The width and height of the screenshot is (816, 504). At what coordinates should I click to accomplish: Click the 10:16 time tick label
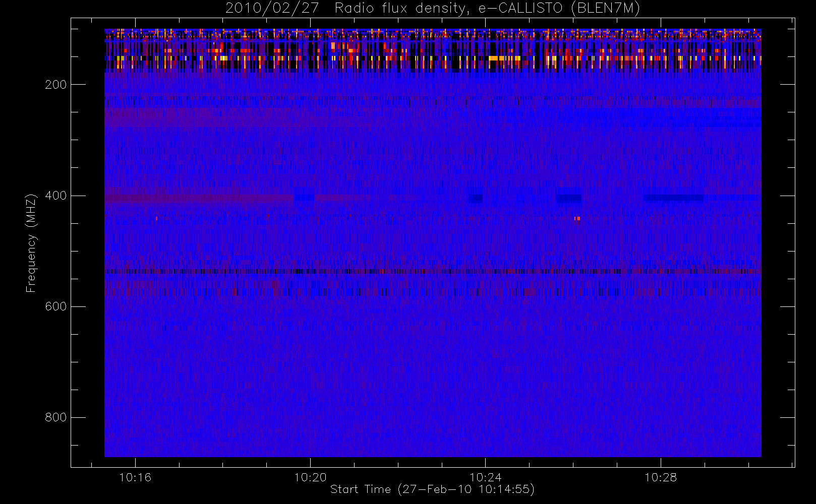click(x=135, y=477)
